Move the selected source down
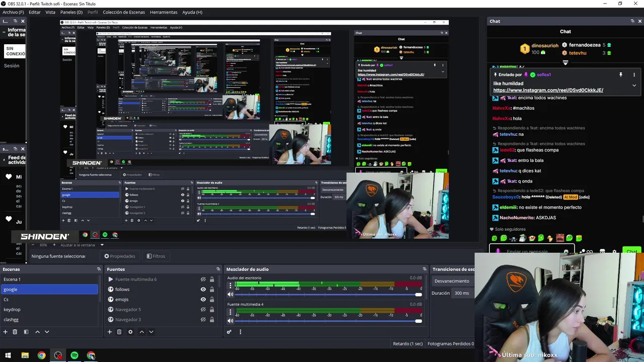The image size is (644, 362). coord(151,332)
